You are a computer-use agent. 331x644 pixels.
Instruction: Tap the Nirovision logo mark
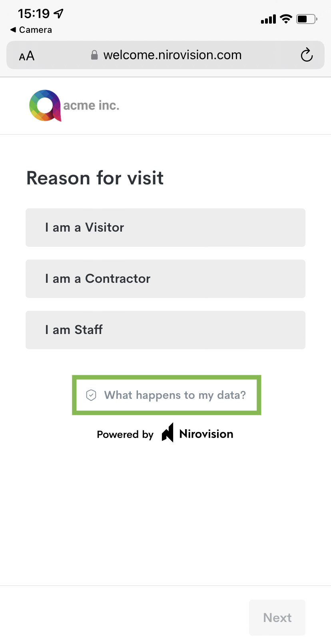[168, 433]
